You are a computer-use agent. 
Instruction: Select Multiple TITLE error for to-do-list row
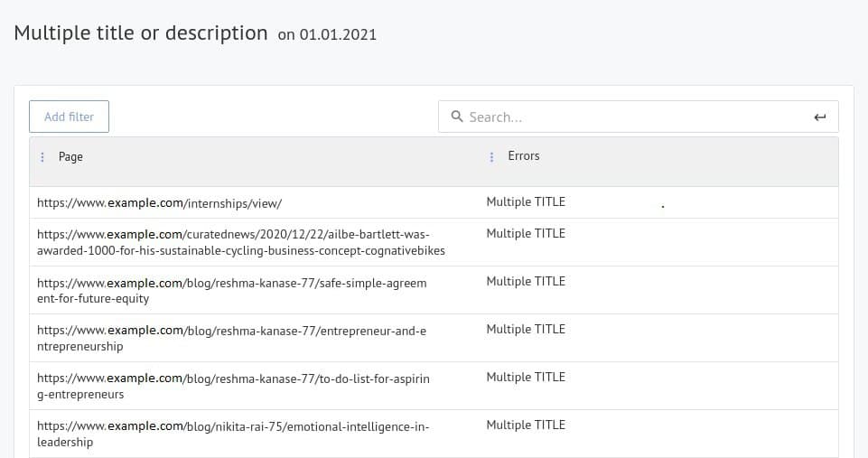click(x=526, y=377)
